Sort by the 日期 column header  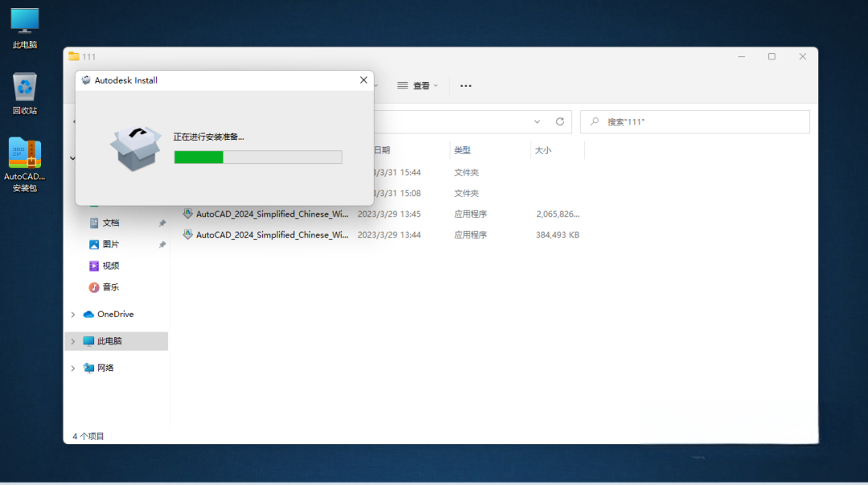382,150
